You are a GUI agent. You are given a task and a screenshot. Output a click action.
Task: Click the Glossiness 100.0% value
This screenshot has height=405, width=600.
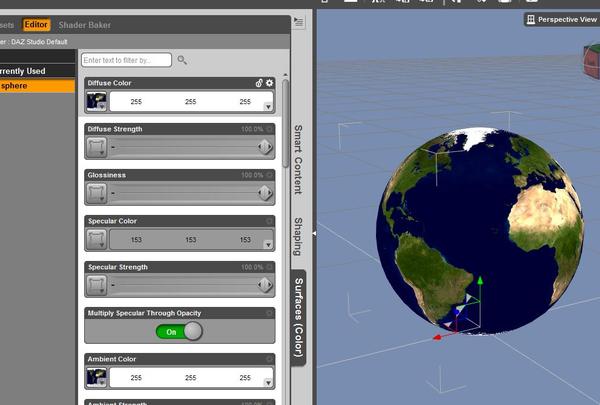252,175
